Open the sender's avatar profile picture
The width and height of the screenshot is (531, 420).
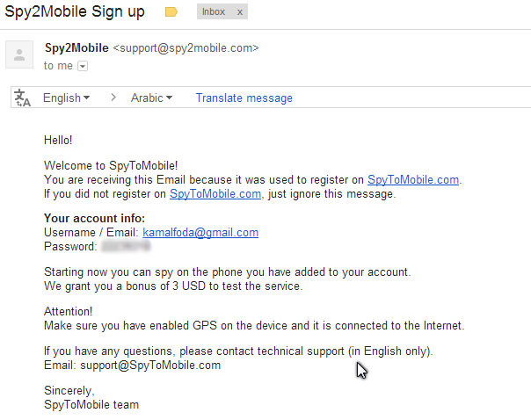(19, 54)
